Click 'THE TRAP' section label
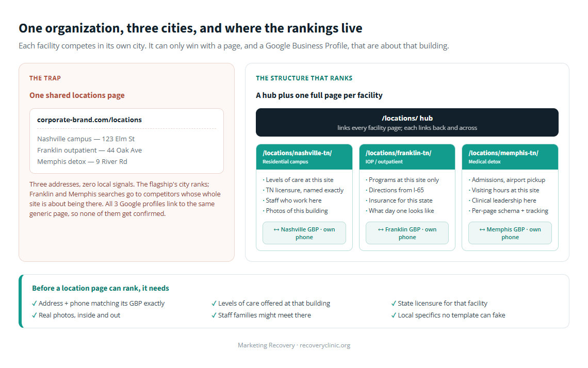588x368 pixels. click(45, 78)
